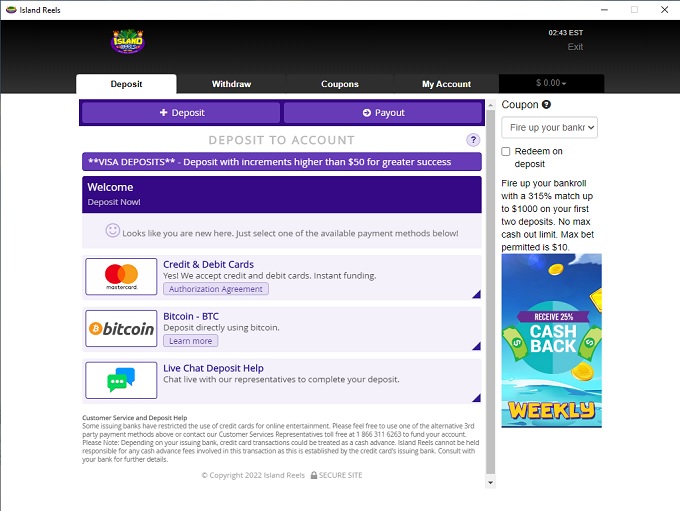Switch to the Deposit tab
Screen dimensions: 680x511
[x=126, y=84]
